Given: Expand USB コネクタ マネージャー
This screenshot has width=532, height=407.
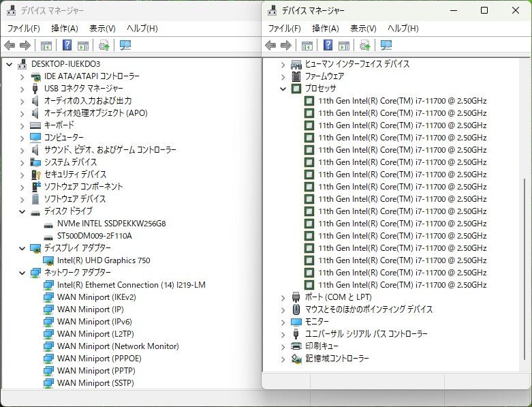Looking at the screenshot, I should point(22,89).
